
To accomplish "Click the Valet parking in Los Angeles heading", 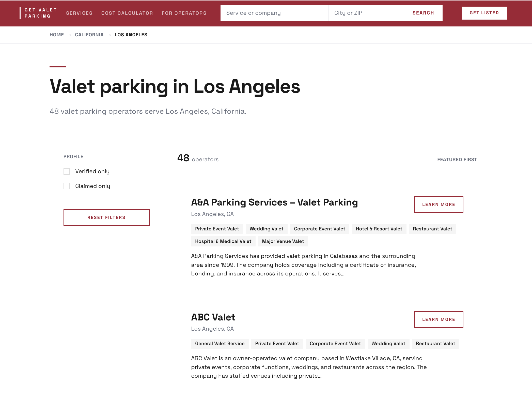I will pyautogui.click(x=175, y=86).
